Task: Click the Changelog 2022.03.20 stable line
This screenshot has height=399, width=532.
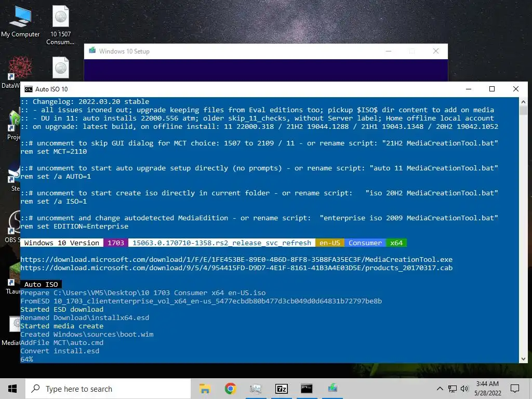Action: [x=85, y=101]
